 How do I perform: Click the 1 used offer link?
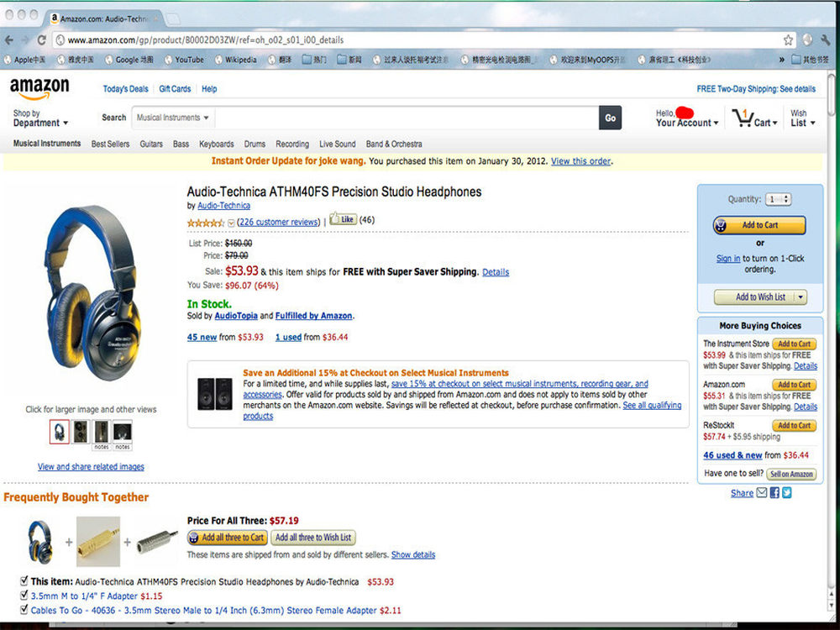tap(288, 337)
